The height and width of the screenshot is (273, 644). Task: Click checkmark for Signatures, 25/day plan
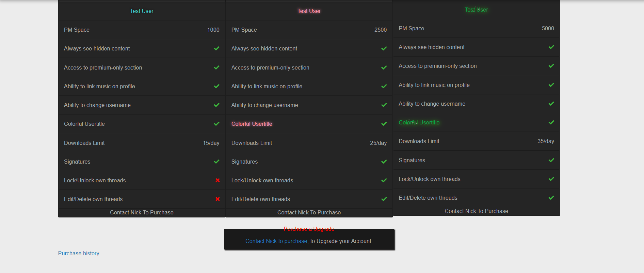384,162
